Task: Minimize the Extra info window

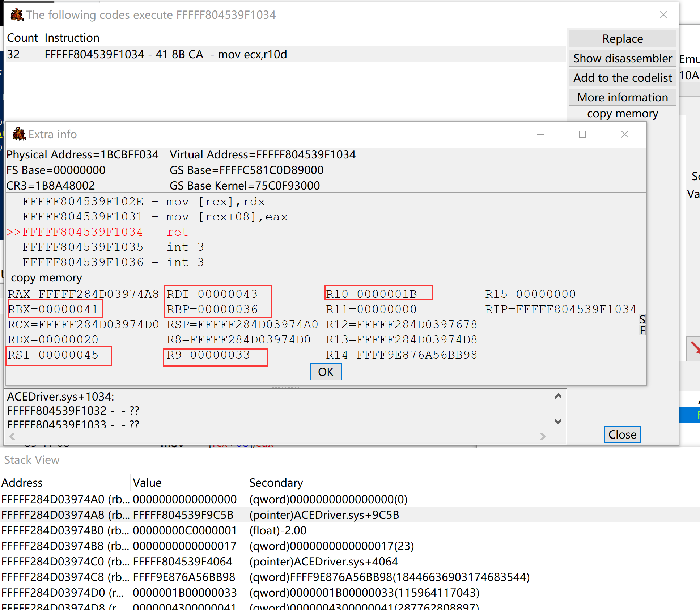Action: (541, 134)
